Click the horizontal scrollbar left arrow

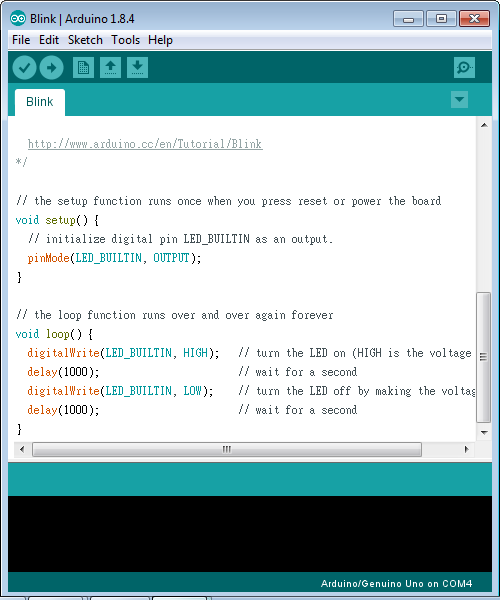click(22, 449)
